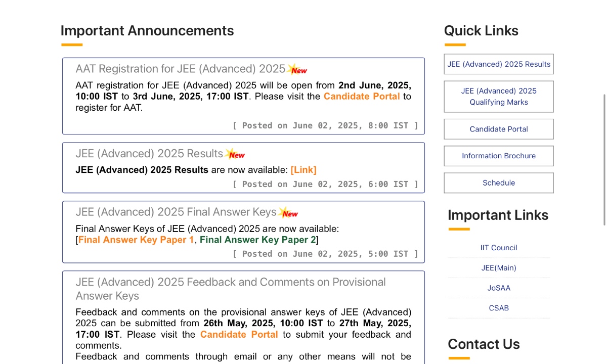Open the Information Brochure quick link
607x364 pixels.
click(x=499, y=156)
